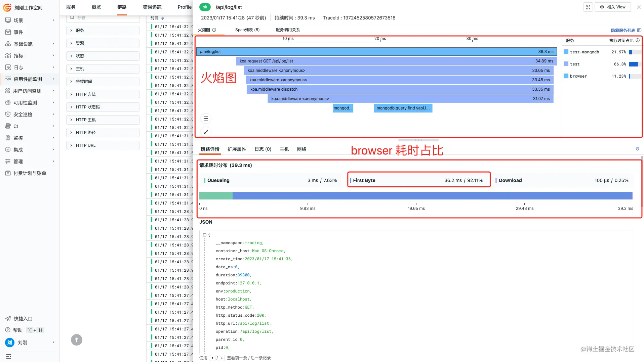Select the 安全巡检 shield icon
The height and width of the screenshot is (362, 644).
[x=8, y=115]
